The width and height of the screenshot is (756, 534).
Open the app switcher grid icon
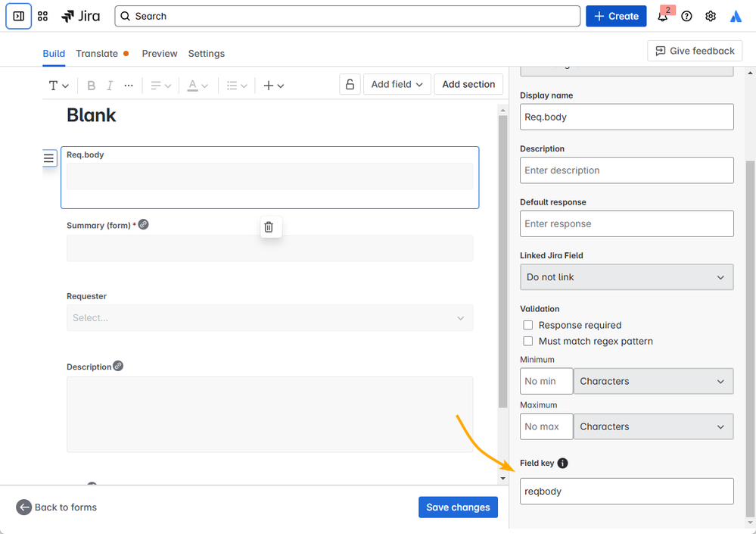pyautogui.click(x=42, y=16)
